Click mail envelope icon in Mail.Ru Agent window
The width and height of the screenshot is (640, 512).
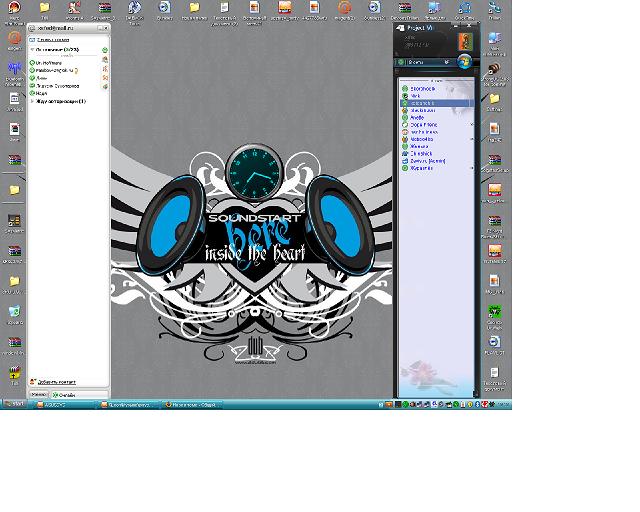click(x=32, y=40)
